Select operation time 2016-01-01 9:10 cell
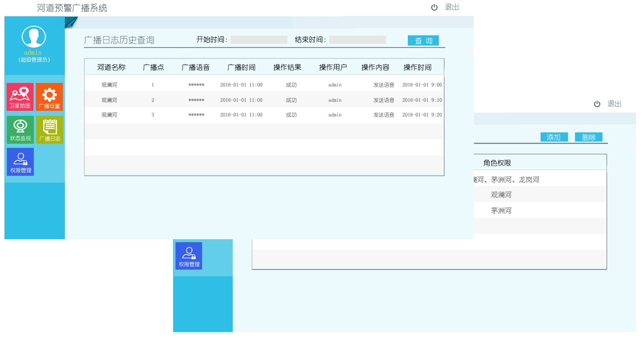Image resolution: width=644 pixels, height=338 pixels. pos(422,100)
